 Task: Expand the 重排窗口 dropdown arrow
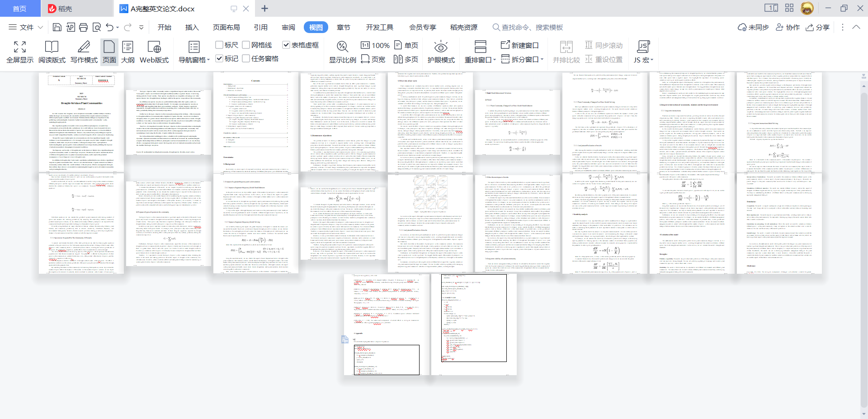[x=495, y=60]
